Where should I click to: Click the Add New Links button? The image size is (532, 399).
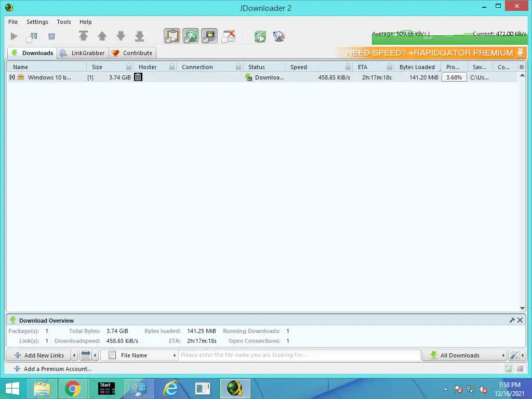coord(38,355)
